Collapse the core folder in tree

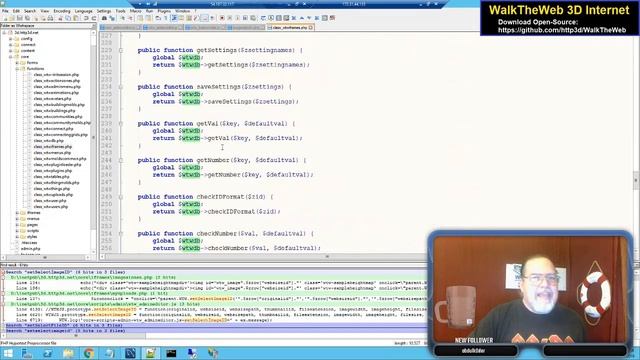coord(11,57)
